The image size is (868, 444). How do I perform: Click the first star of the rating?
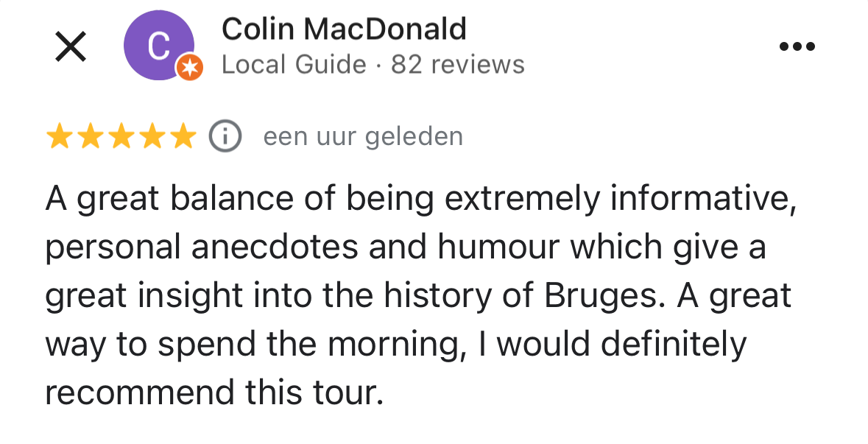click(60, 135)
